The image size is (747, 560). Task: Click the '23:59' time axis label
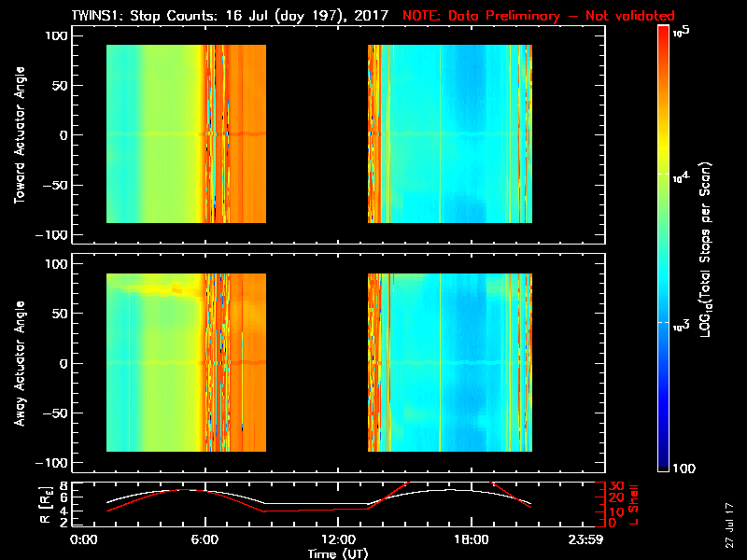(585, 540)
